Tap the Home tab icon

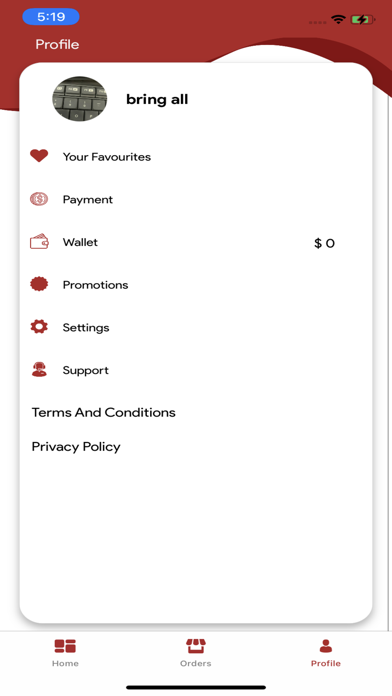[65, 646]
